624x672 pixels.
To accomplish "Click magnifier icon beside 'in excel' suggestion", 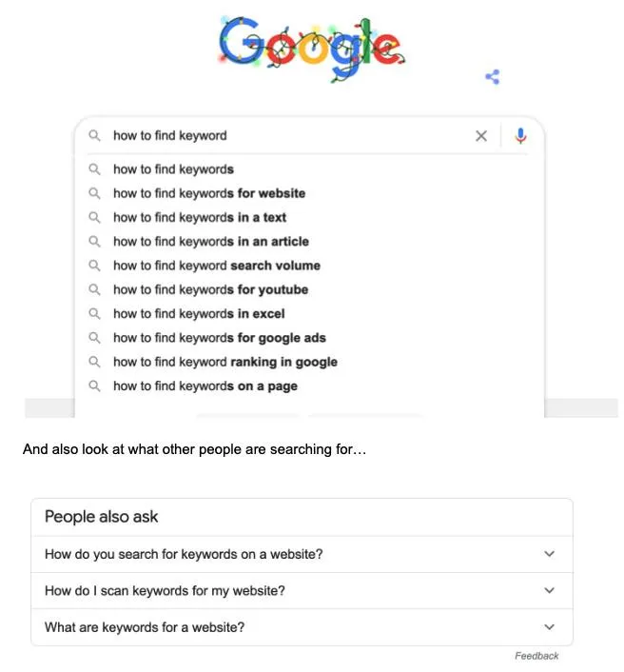I will tap(94, 314).
